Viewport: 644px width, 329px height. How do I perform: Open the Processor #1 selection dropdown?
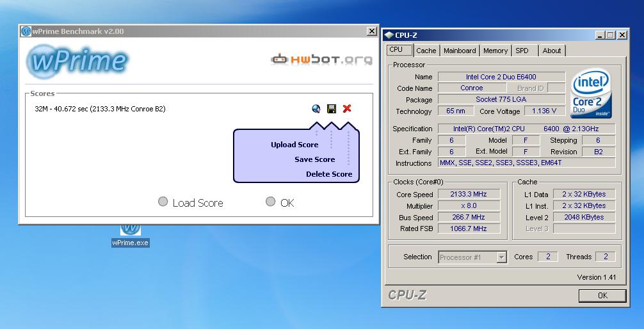point(472,257)
